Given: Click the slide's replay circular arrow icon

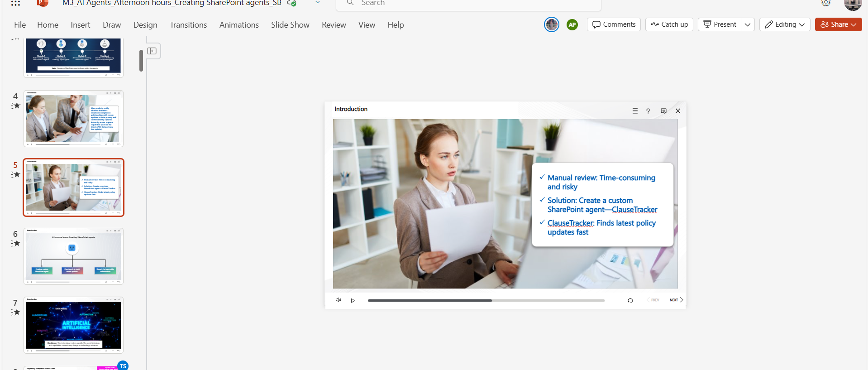Looking at the screenshot, I should [630, 300].
